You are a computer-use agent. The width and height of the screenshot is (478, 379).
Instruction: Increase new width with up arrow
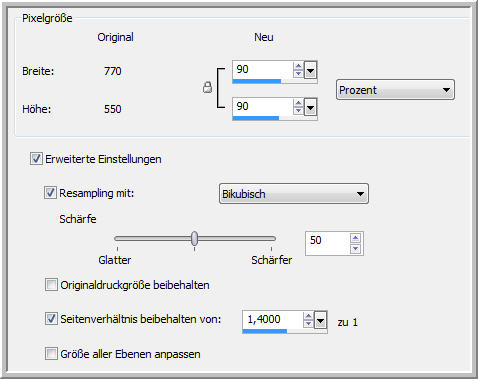(298, 66)
